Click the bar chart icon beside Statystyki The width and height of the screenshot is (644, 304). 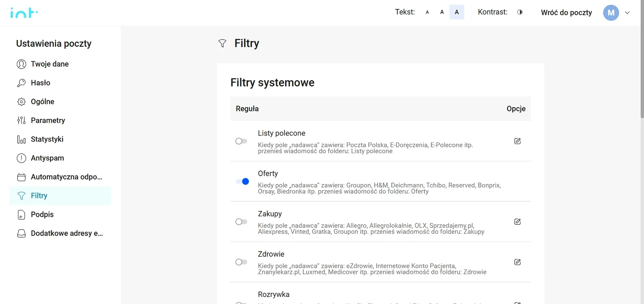(21, 139)
